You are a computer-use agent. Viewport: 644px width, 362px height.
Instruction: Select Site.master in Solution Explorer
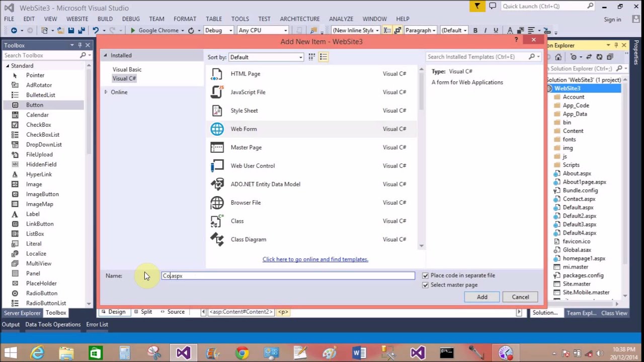point(577,284)
